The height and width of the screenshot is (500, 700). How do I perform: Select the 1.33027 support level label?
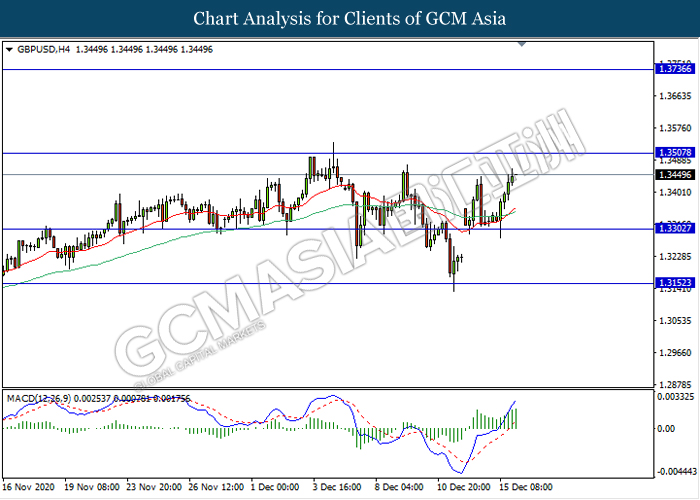pyautogui.click(x=675, y=229)
